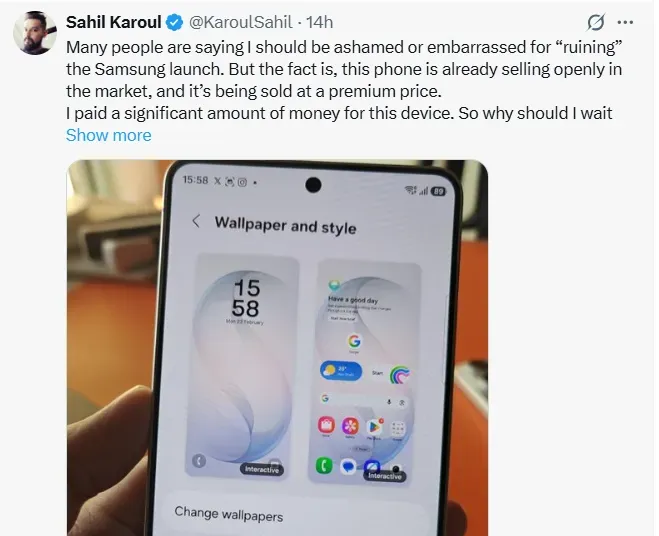Select the lock screen wallpaper preview
659x536 pixels.
click(243, 365)
